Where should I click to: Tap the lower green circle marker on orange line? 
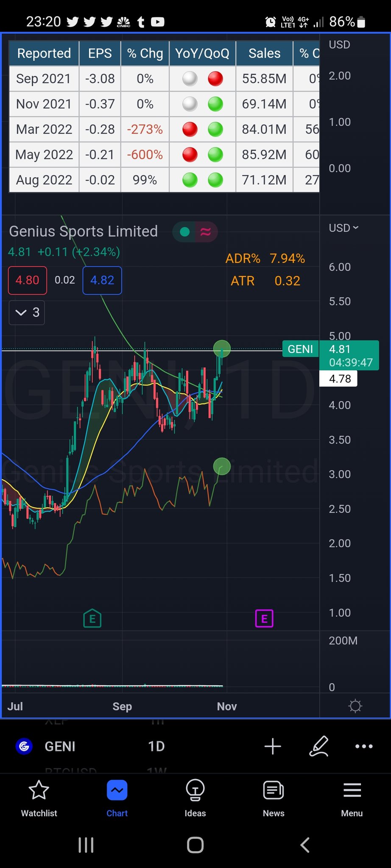point(222,466)
